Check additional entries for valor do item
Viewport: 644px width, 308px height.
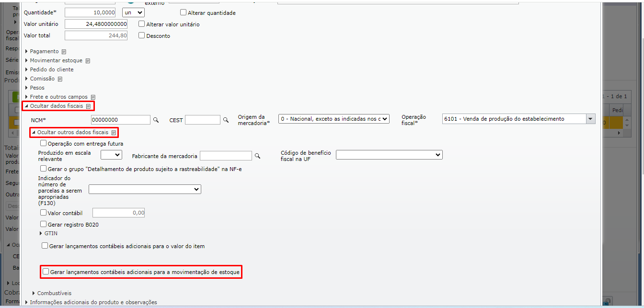(45, 246)
